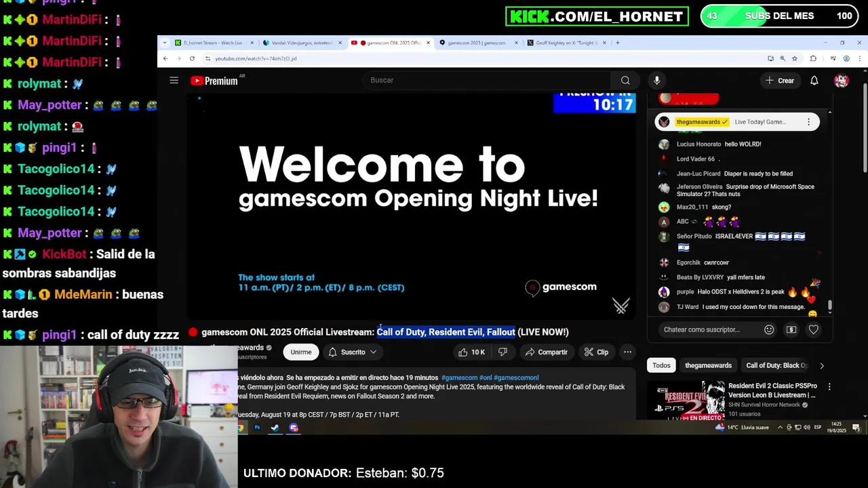The height and width of the screenshot is (488, 868).
Task: Switch to gamescom 2025 tab
Action: (479, 43)
